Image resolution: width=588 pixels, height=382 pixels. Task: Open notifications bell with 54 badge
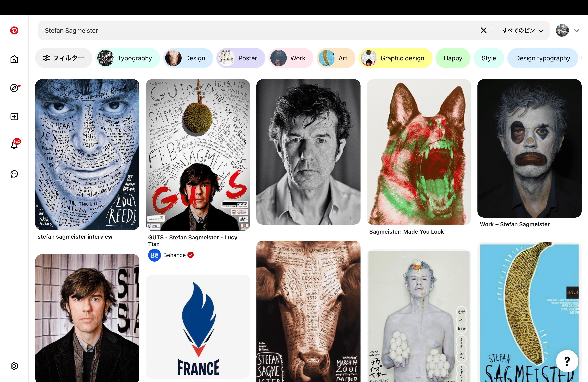click(x=14, y=145)
